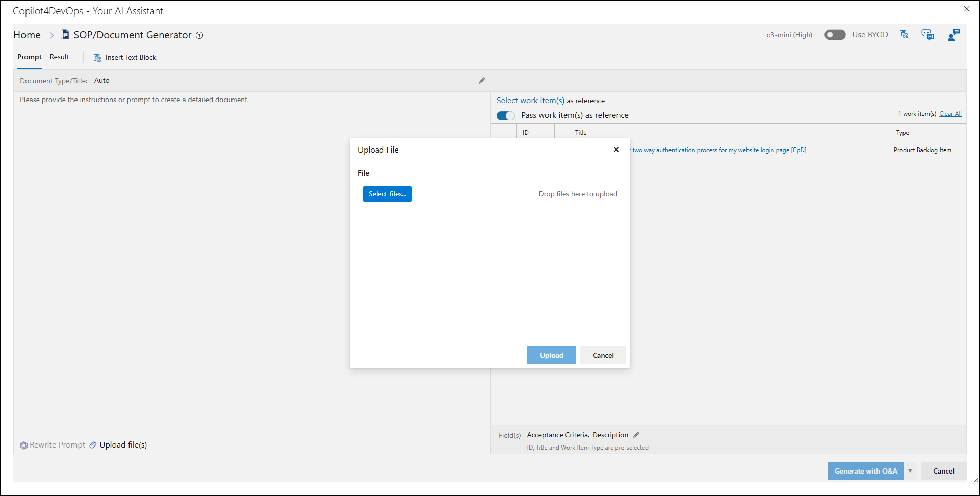
Task: Close the Upload File dialog with X
Action: [616, 150]
